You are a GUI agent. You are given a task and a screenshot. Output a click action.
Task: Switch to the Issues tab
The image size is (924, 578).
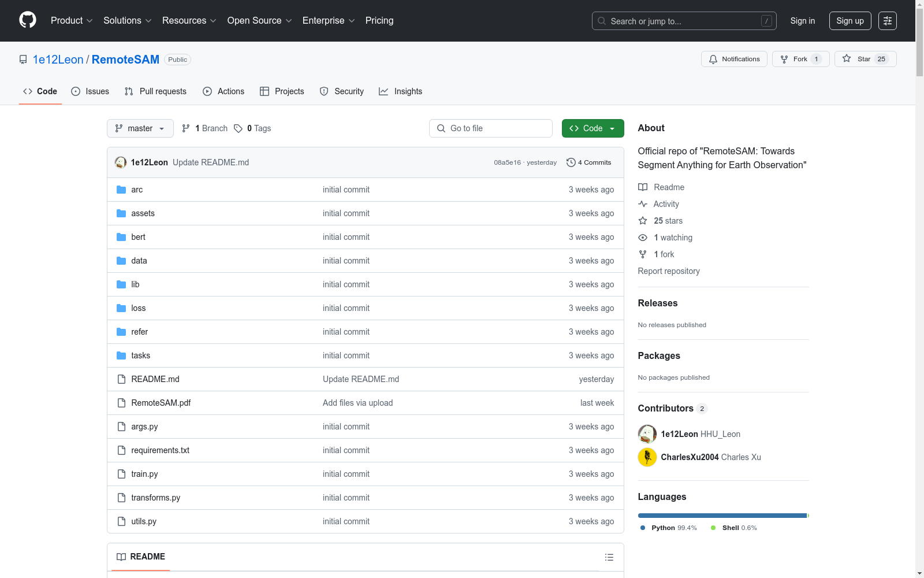pyautogui.click(x=90, y=91)
